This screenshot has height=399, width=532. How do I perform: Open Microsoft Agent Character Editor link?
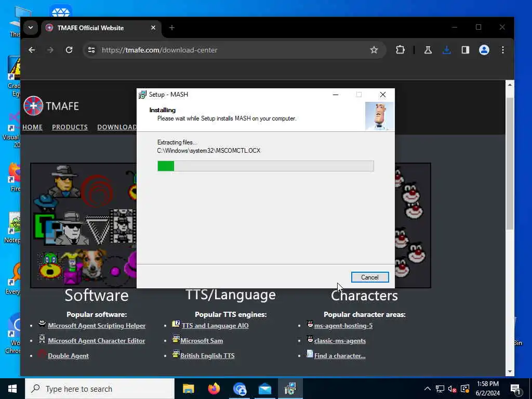[x=96, y=341]
